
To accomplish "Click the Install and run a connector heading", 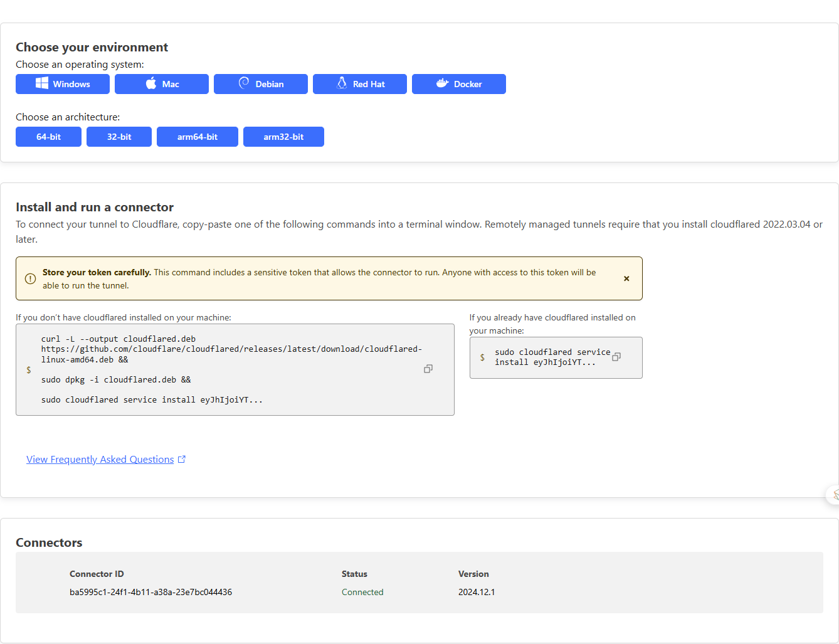I will [95, 207].
